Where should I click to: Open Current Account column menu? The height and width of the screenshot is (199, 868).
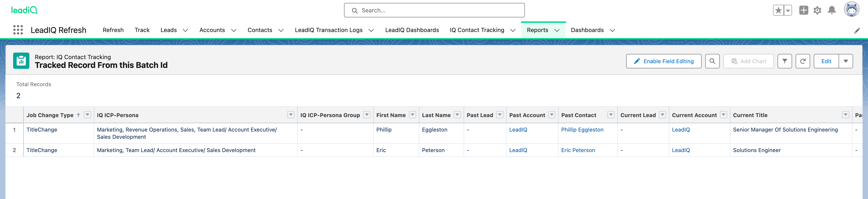click(x=723, y=115)
